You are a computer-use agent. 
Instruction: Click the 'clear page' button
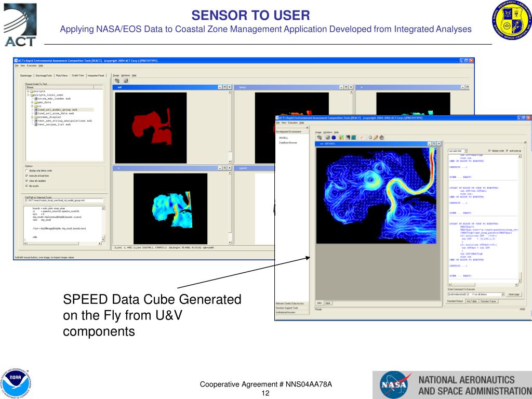click(514, 294)
